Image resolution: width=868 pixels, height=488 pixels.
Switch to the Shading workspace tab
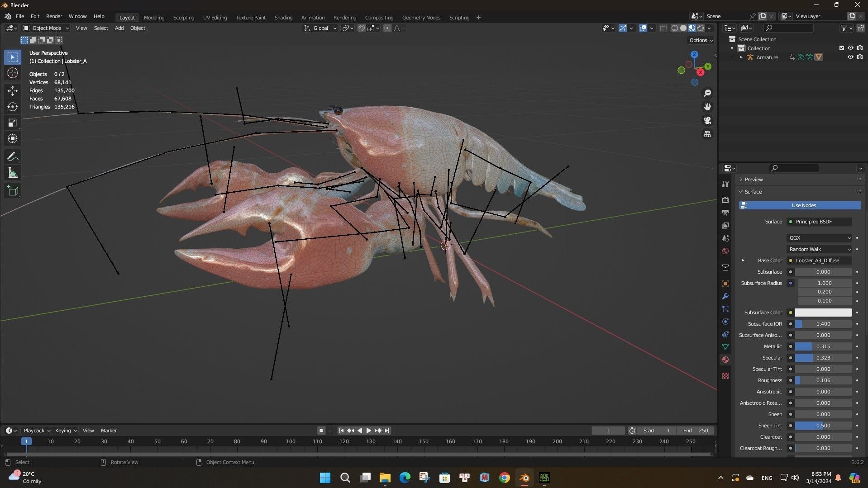[x=283, y=18]
